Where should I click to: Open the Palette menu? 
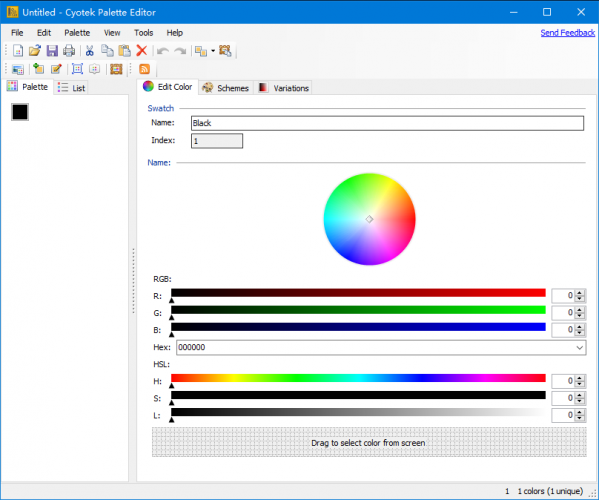click(x=77, y=33)
